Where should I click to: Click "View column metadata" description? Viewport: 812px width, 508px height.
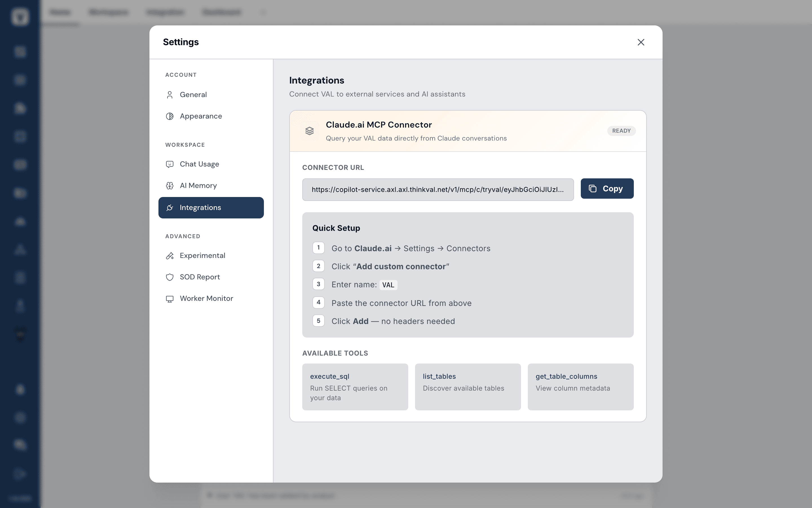click(x=573, y=388)
